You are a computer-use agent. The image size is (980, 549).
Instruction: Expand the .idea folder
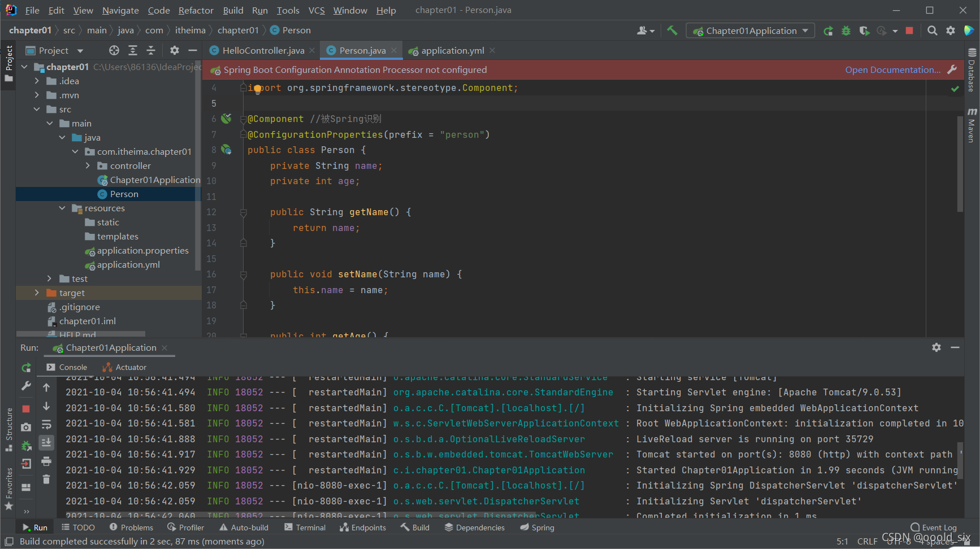[37, 81]
